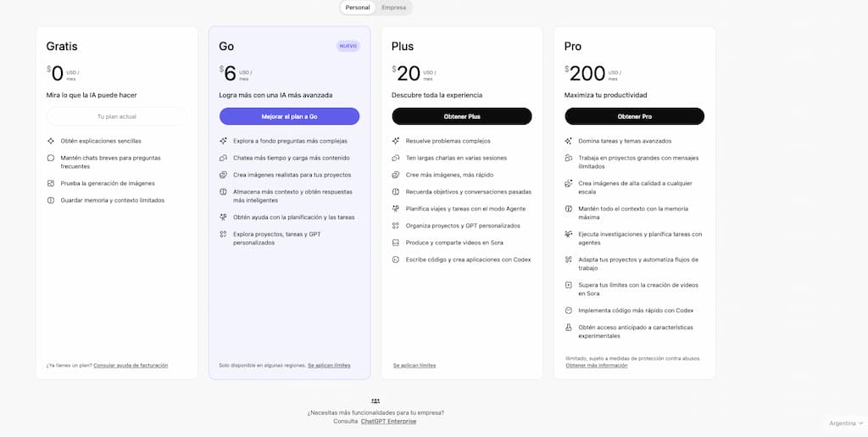Viewport: 868px width, 437px height.
Task: Open the ChatGPT Enterprise link
Action: pyautogui.click(x=388, y=421)
